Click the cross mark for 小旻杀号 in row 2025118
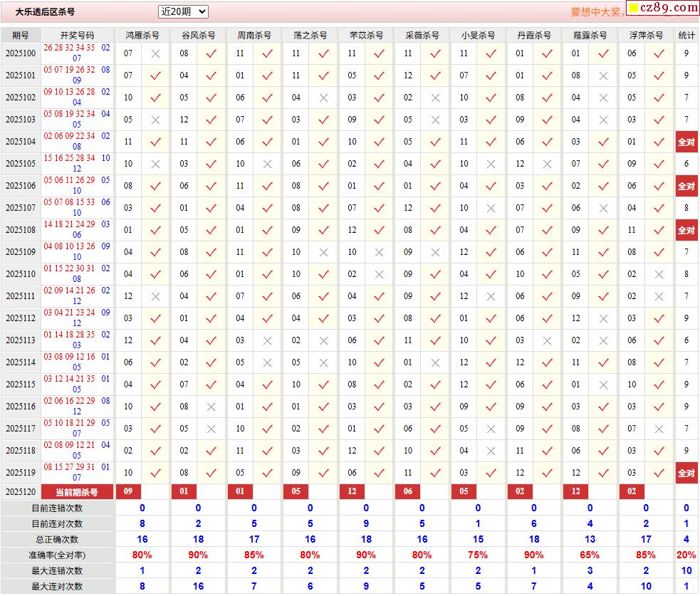700x596 pixels. click(491, 451)
